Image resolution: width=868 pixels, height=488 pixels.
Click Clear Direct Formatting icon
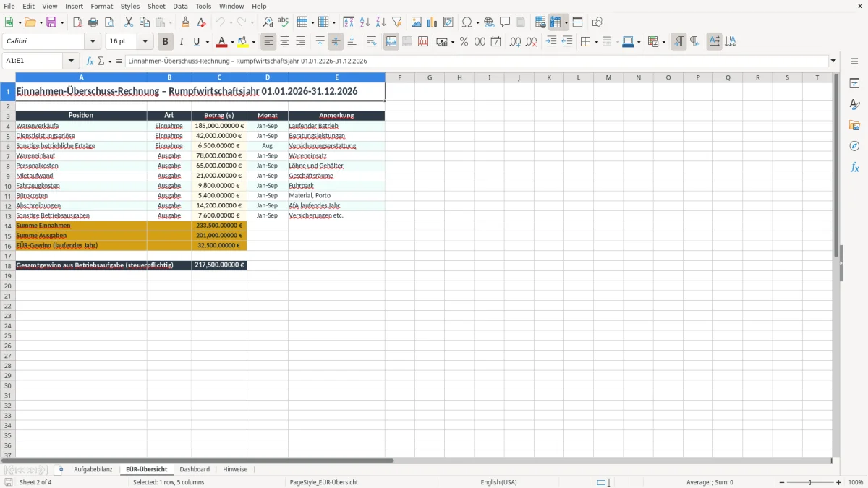point(201,22)
